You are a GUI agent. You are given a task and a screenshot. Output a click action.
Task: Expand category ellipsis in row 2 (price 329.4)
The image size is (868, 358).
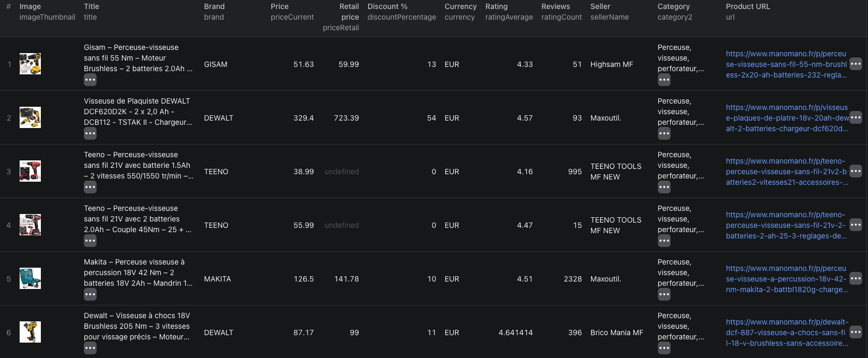coord(664,134)
